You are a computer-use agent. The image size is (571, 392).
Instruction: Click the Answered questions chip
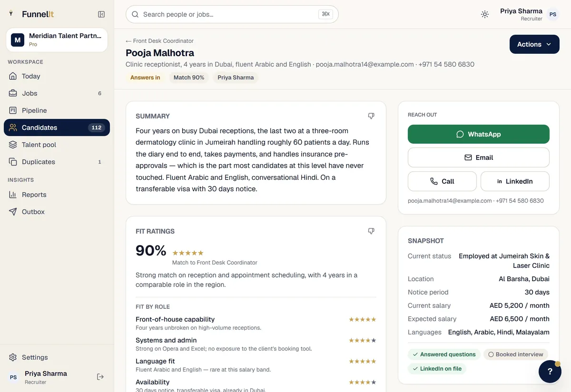tap(444, 354)
